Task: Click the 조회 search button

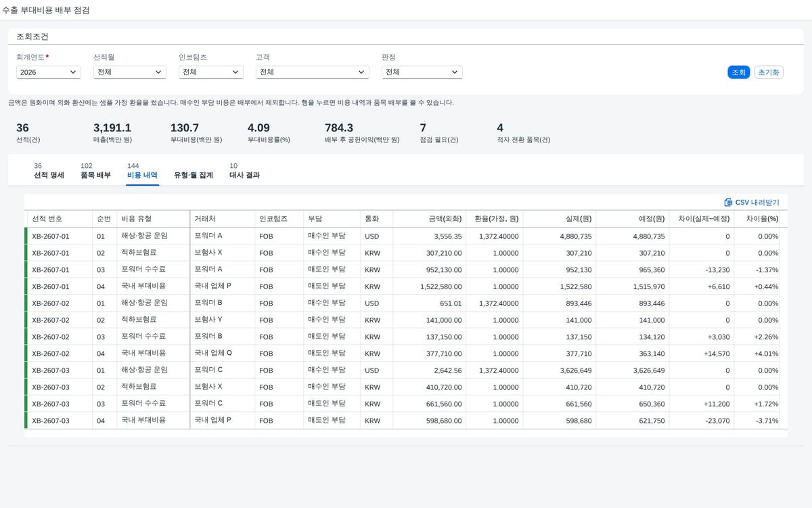Action: pyautogui.click(x=739, y=72)
